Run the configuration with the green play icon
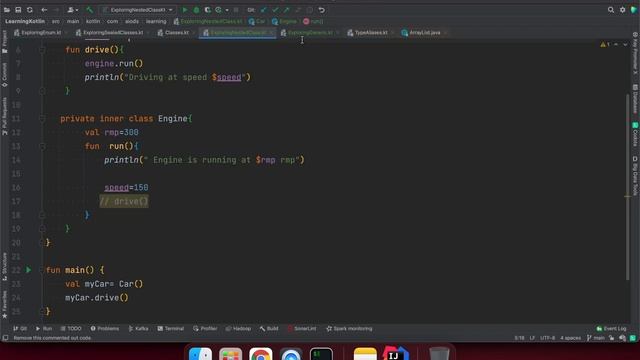Viewport: 640px width, 360px height. coord(185,10)
